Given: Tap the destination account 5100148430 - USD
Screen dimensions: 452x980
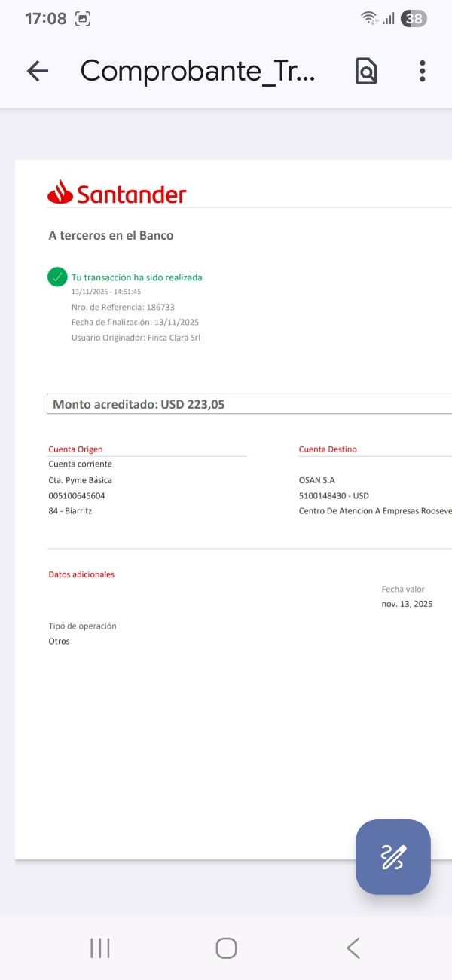Looking at the screenshot, I should pos(334,495).
